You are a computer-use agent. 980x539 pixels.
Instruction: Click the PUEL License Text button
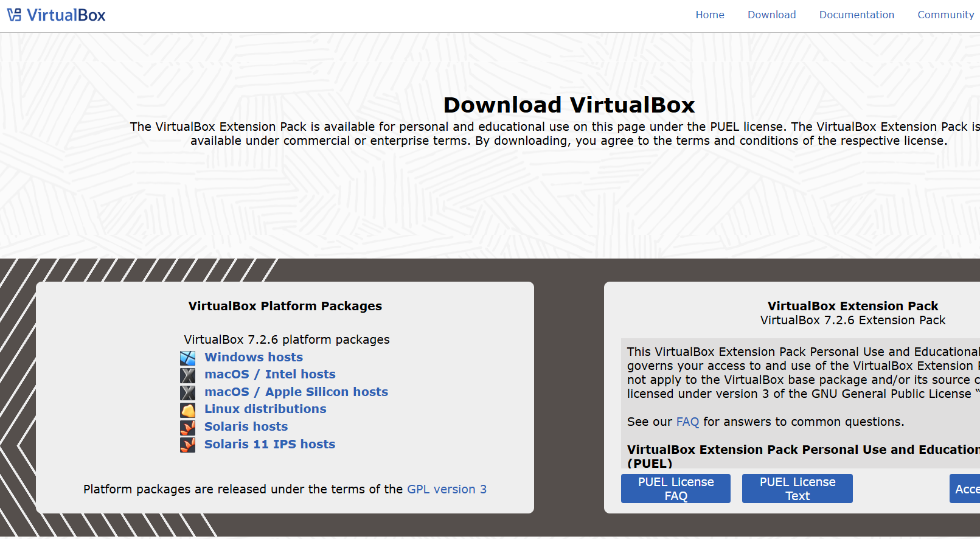tap(798, 489)
